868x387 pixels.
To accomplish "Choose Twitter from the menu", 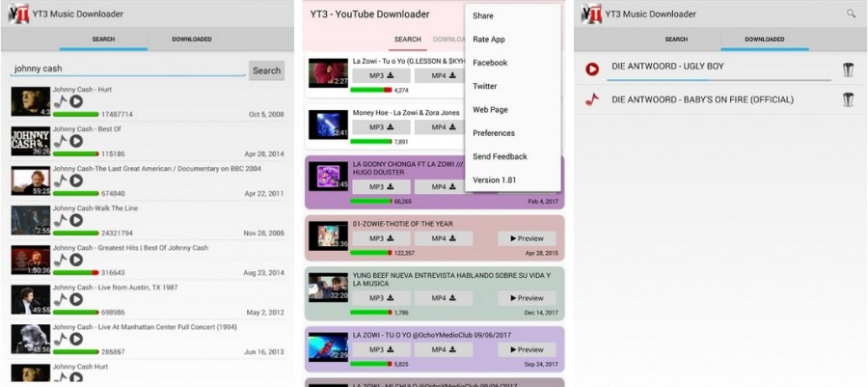I will (513, 86).
